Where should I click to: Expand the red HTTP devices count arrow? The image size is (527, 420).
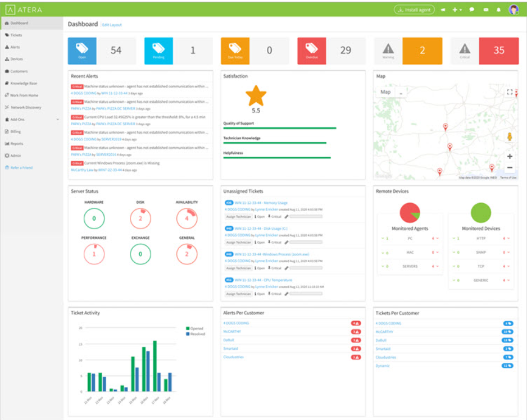[508, 239]
